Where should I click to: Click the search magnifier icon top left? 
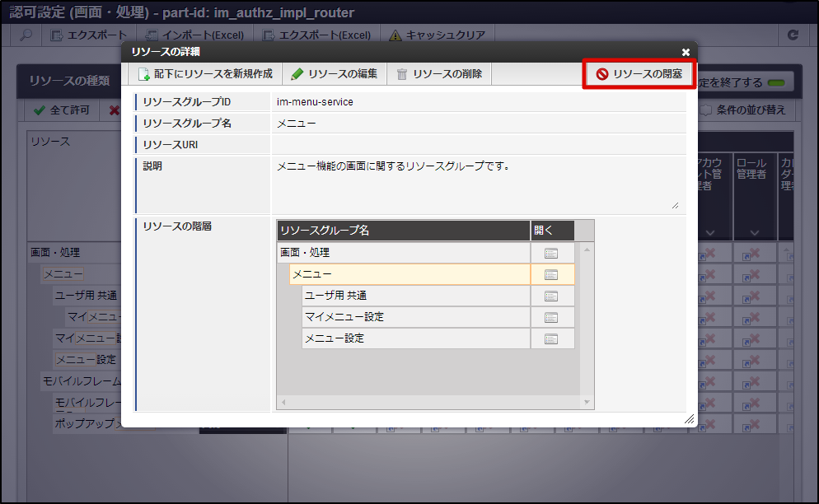coord(25,35)
